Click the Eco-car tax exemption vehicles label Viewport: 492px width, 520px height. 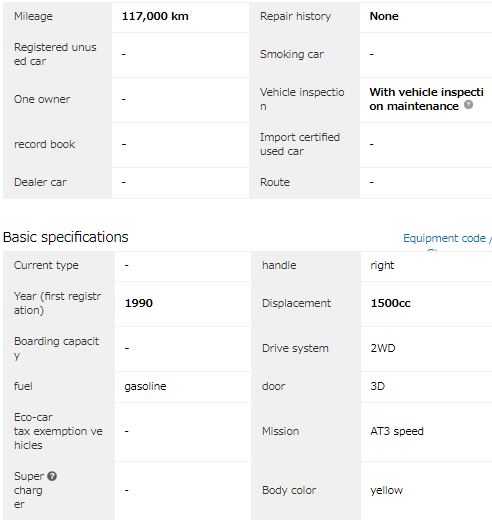pyautogui.click(x=58, y=431)
